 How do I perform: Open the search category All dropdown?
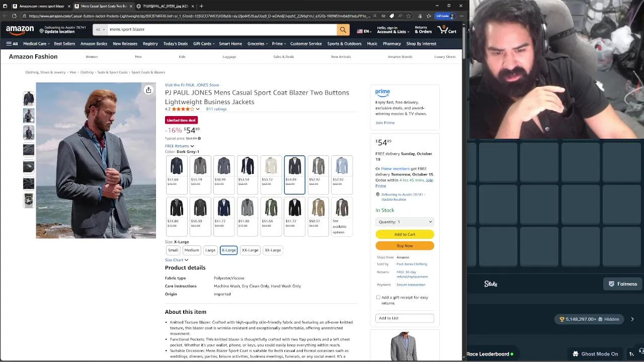point(100,30)
